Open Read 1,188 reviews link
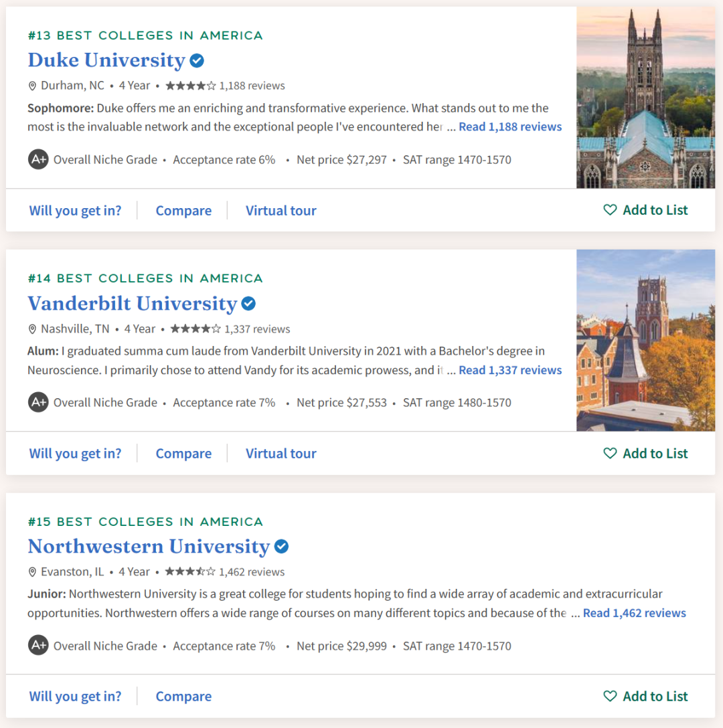 (x=510, y=126)
